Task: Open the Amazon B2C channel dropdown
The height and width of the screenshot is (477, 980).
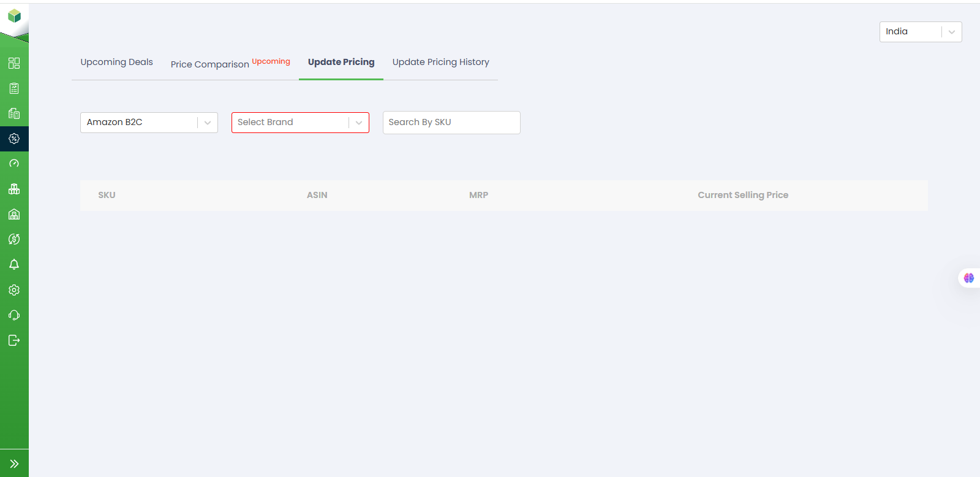Action: pos(149,123)
